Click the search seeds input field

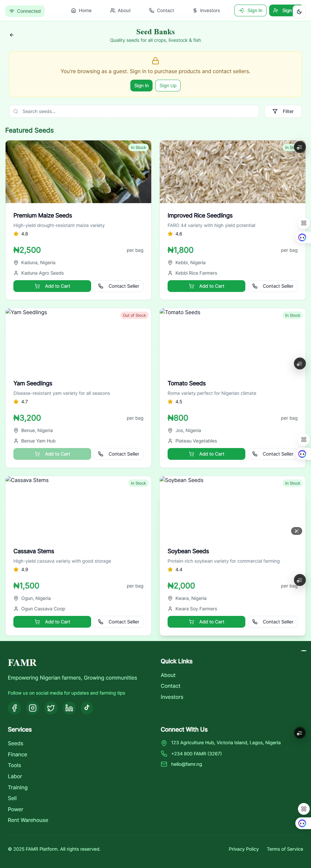pos(134,112)
